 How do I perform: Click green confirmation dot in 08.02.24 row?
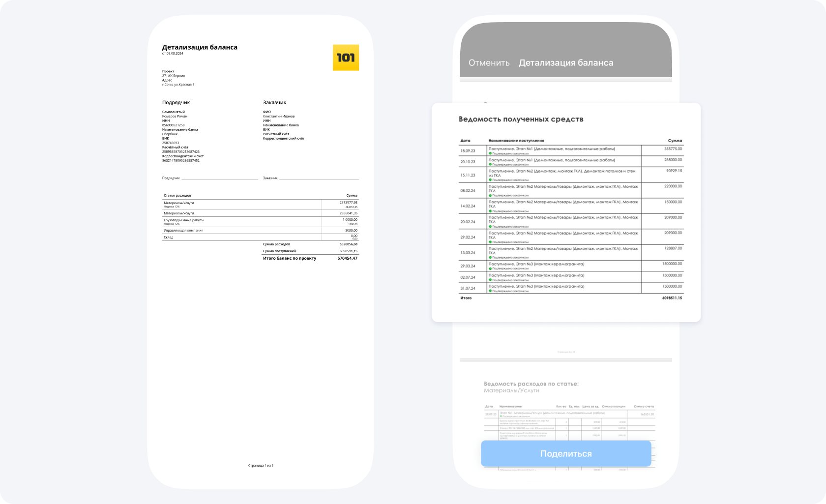pos(490,196)
